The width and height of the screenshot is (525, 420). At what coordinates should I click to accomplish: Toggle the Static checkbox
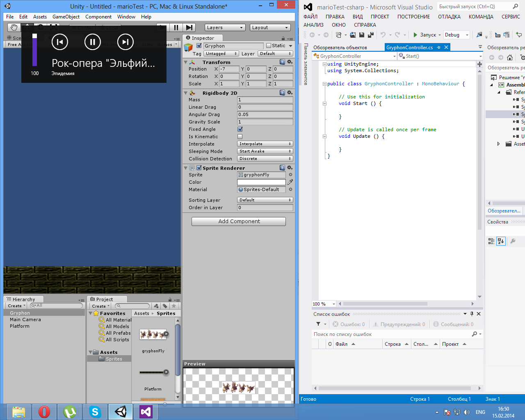269,46
